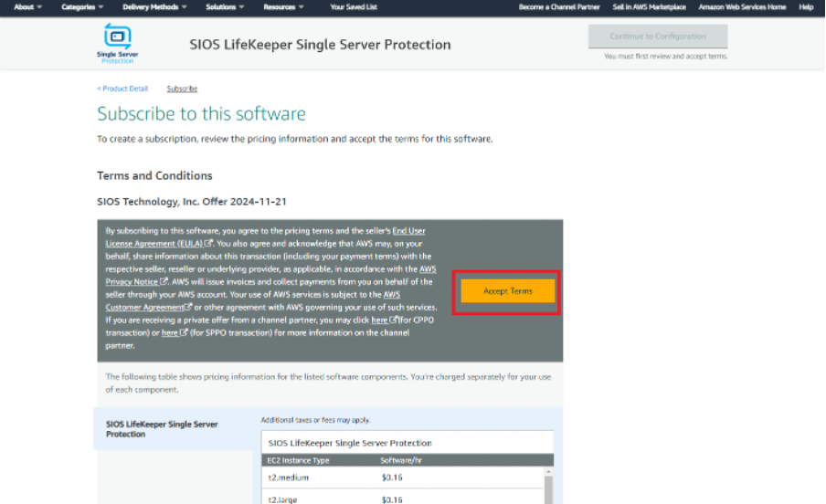
Task: Select the t2.large instance row
Action: click(x=403, y=498)
